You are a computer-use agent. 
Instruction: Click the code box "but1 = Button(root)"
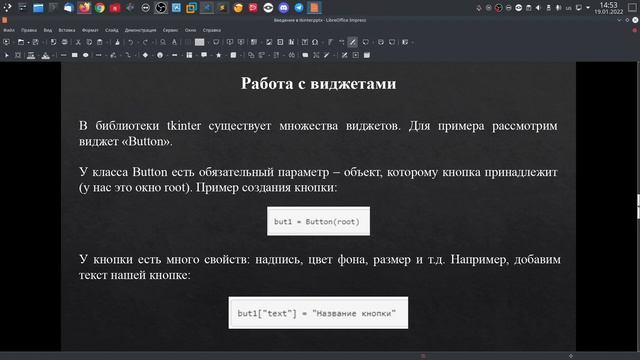318,221
